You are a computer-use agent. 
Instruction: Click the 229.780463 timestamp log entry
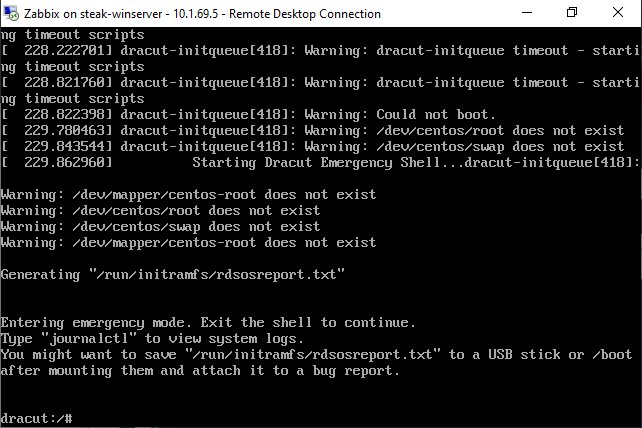[313, 131]
